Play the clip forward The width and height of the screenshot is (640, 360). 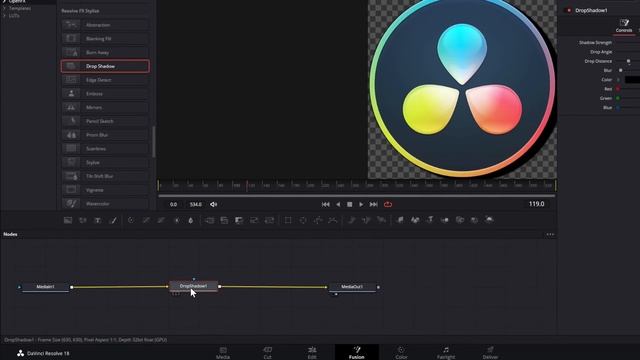point(361,204)
